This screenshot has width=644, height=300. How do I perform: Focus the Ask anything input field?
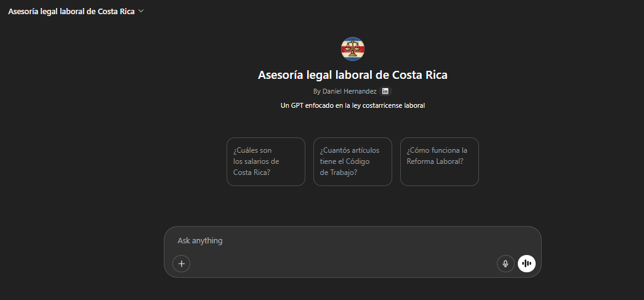tap(352, 241)
